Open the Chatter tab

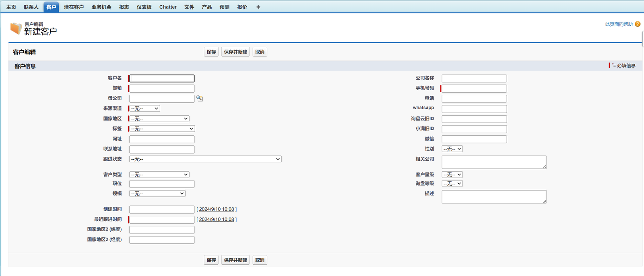[168, 7]
